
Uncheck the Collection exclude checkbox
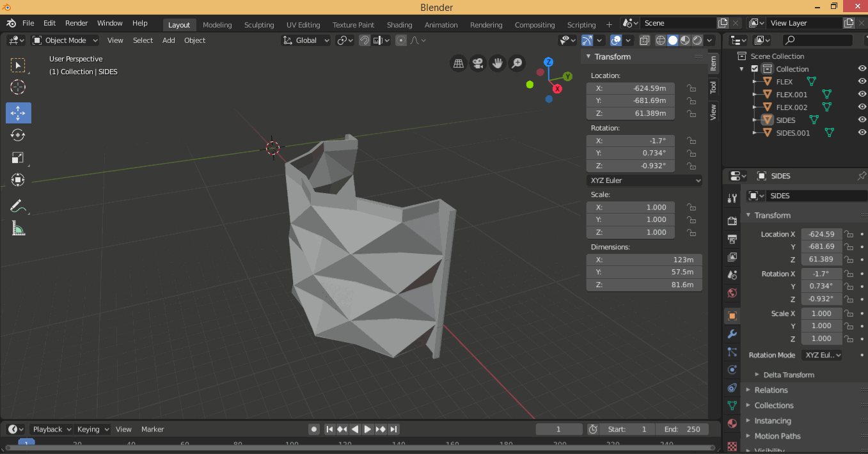coord(755,69)
